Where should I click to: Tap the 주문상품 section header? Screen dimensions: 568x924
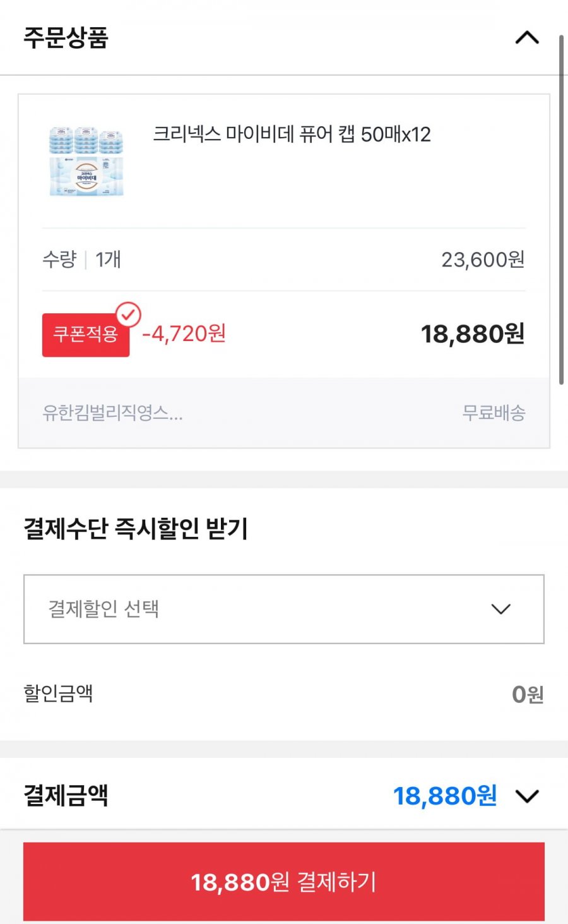pos(284,37)
